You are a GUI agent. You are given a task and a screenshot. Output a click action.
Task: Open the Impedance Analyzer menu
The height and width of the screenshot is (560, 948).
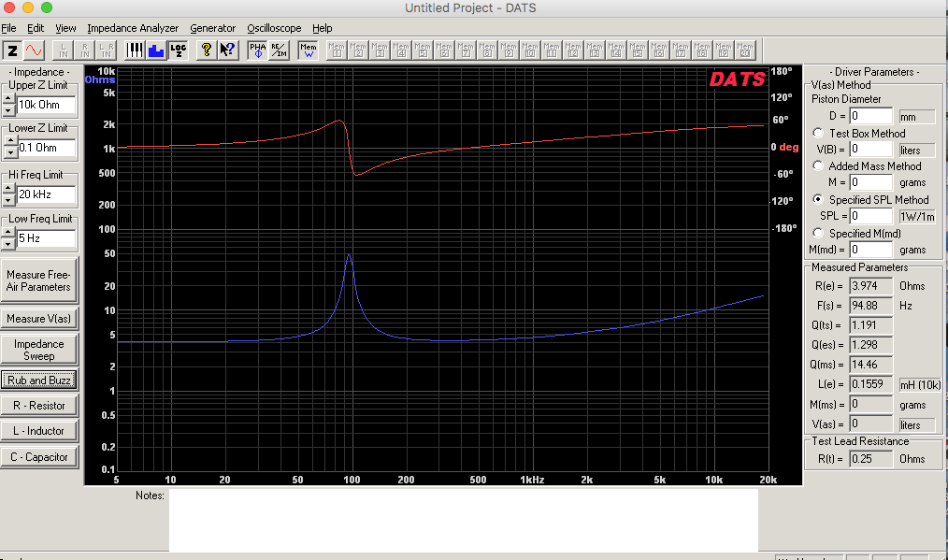pos(133,28)
